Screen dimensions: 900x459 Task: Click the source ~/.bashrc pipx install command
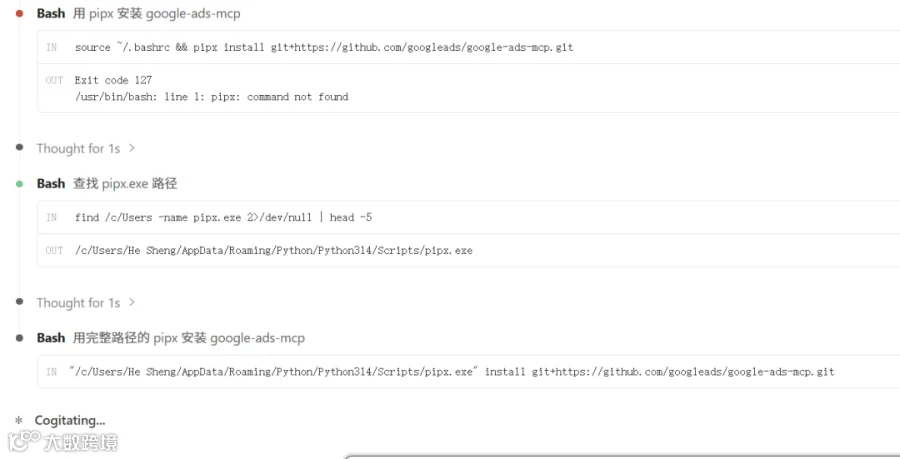[324, 47]
